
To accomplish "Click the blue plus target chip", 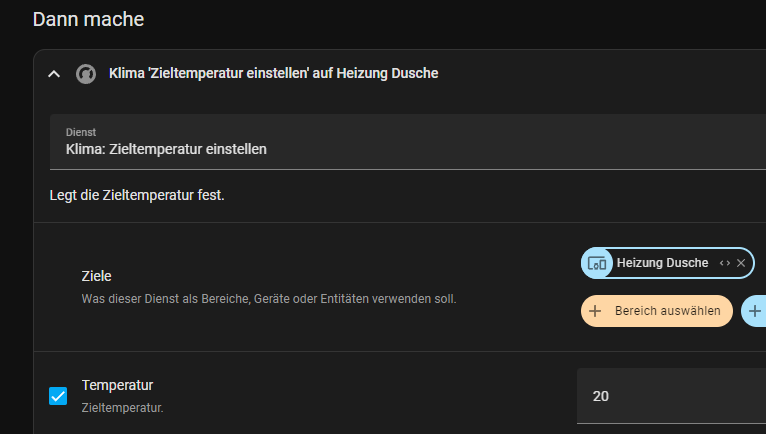I will coord(754,311).
